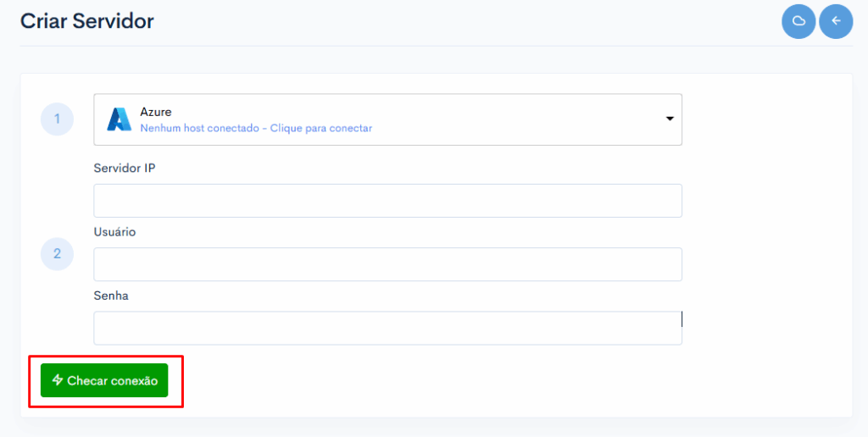Click the Checar conexão button

[x=104, y=380]
